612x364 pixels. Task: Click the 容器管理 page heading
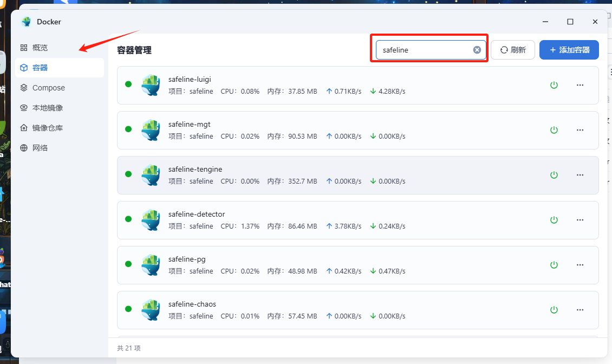(134, 50)
